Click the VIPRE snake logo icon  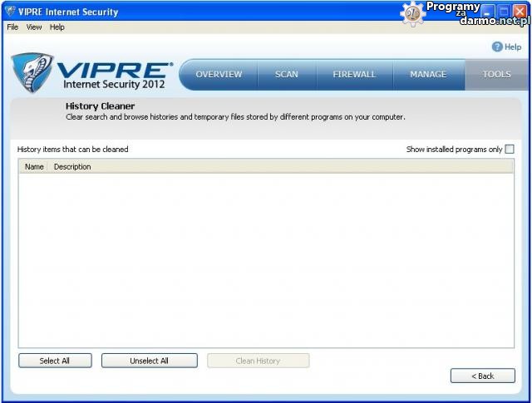[x=32, y=72]
